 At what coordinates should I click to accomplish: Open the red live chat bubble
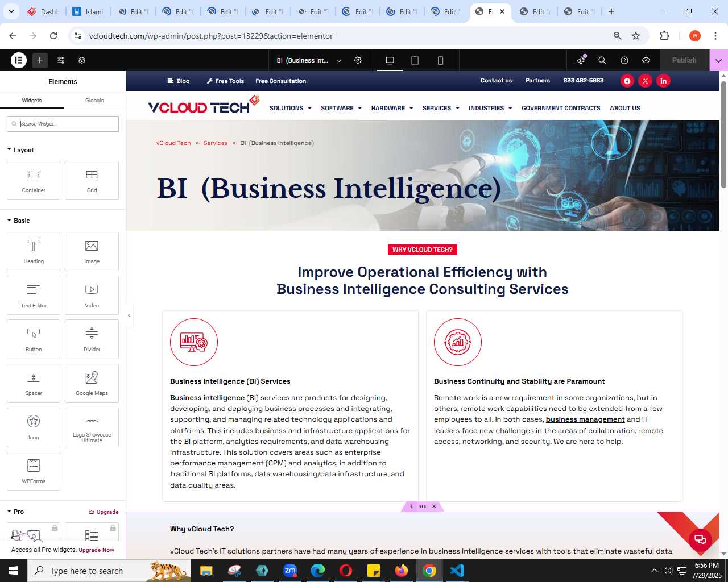click(x=700, y=539)
